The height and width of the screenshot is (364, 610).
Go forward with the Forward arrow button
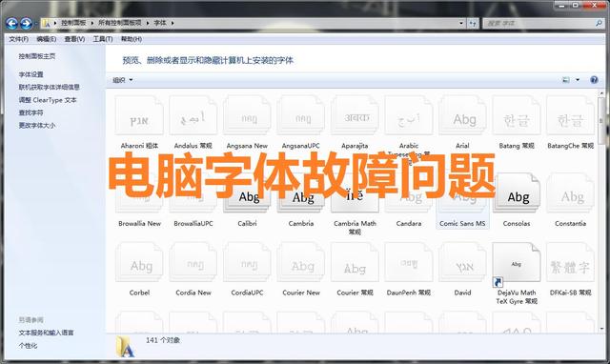(x=26, y=24)
